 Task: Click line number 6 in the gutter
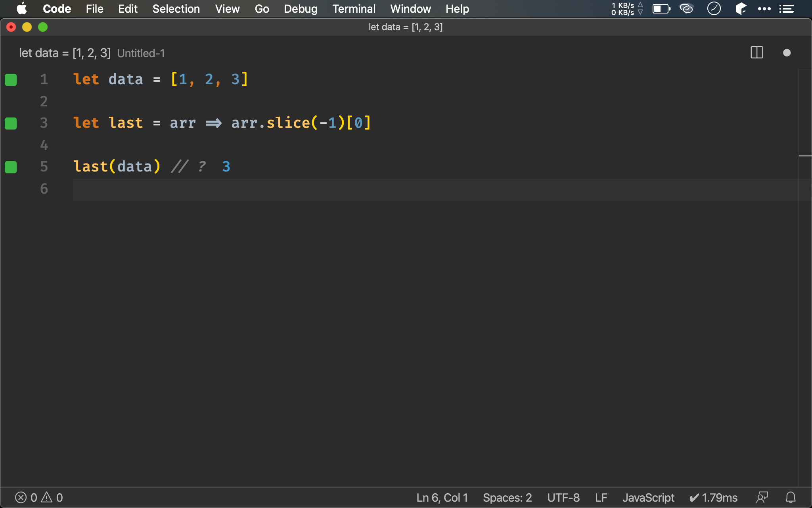click(x=44, y=189)
